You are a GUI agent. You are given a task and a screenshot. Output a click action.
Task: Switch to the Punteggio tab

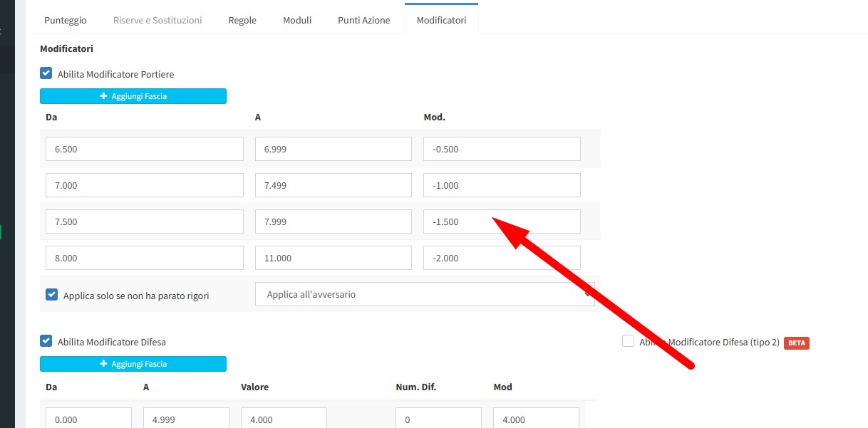(x=66, y=20)
